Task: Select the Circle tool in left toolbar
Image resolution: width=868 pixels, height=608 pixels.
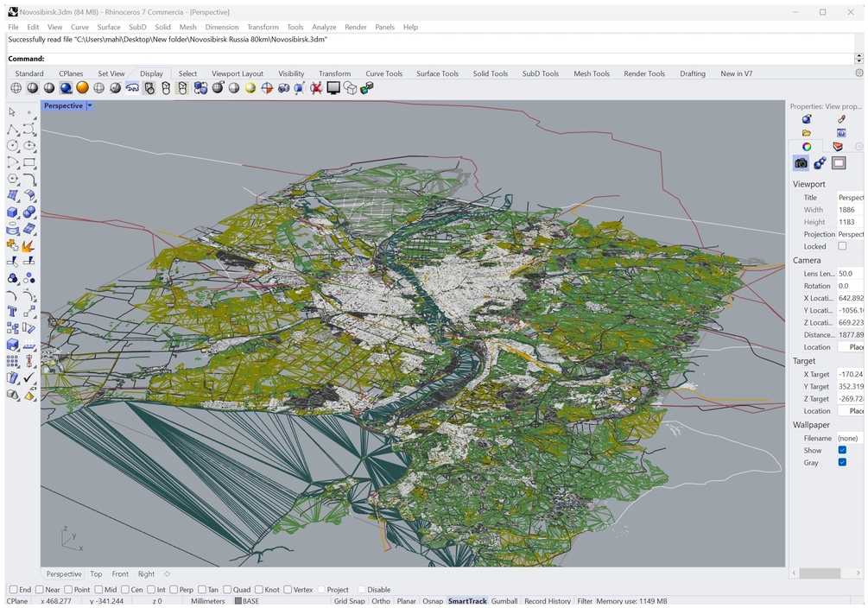Action: point(13,146)
